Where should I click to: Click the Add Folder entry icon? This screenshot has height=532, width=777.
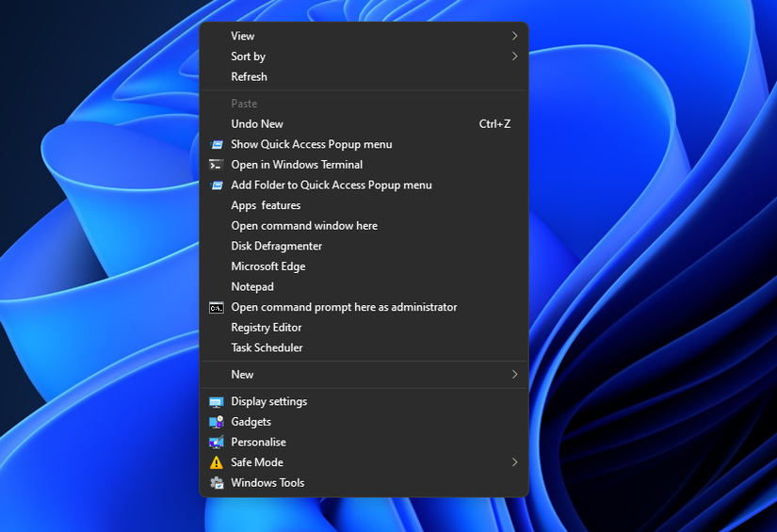click(217, 185)
